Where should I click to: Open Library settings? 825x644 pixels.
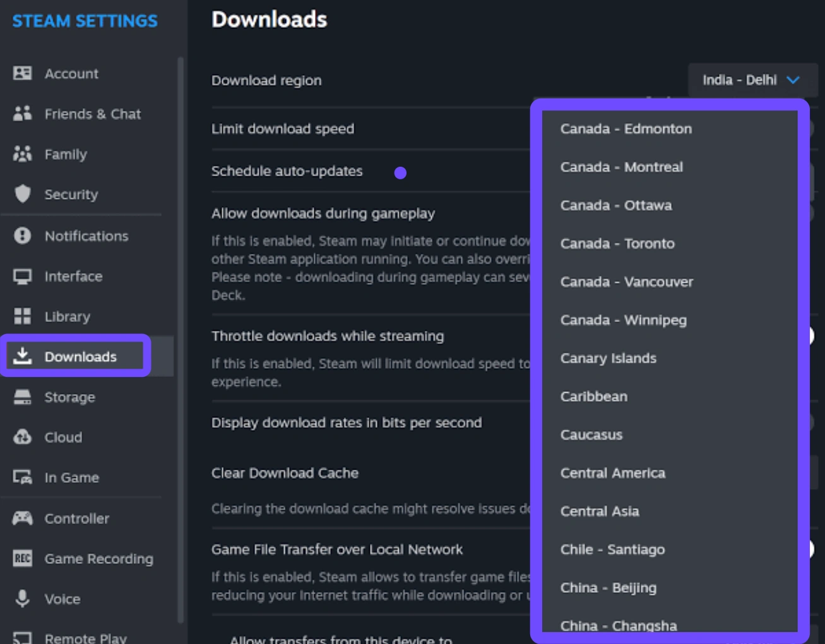tap(68, 317)
